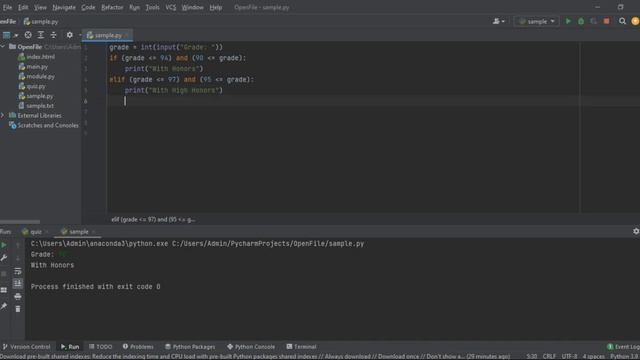Open the Navigate menu

[x=64, y=7]
